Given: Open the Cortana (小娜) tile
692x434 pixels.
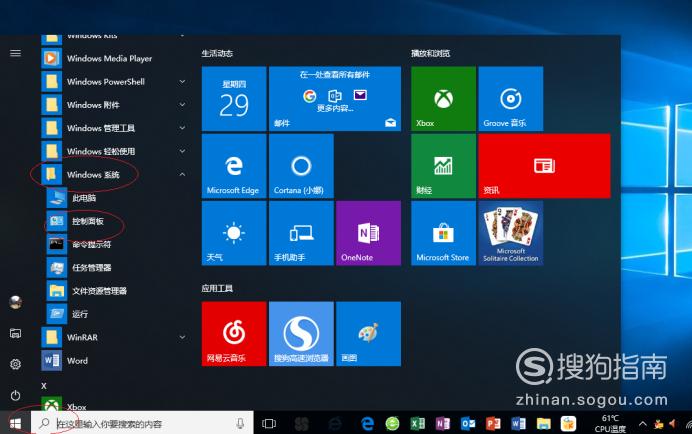Looking at the screenshot, I should [x=301, y=166].
